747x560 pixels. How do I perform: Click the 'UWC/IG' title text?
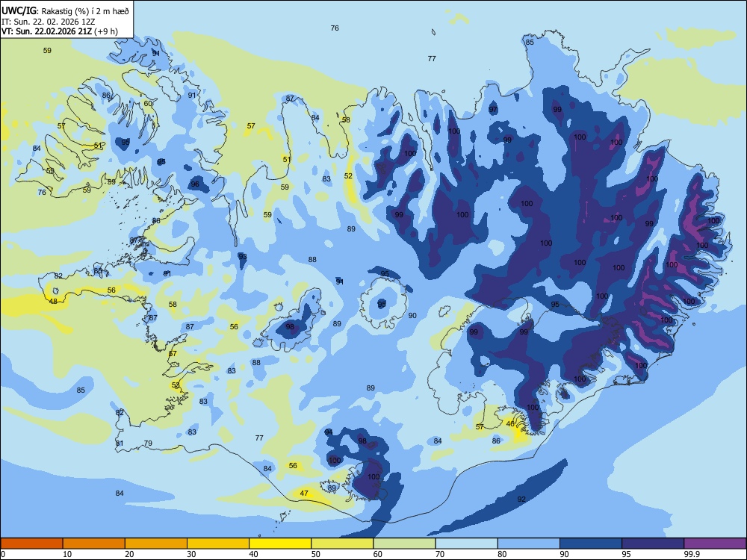[18, 10]
